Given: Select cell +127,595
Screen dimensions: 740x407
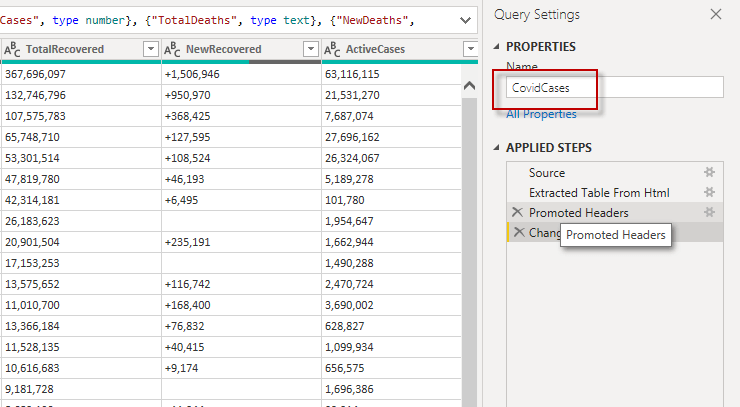Looking at the screenshot, I should (241, 137).
